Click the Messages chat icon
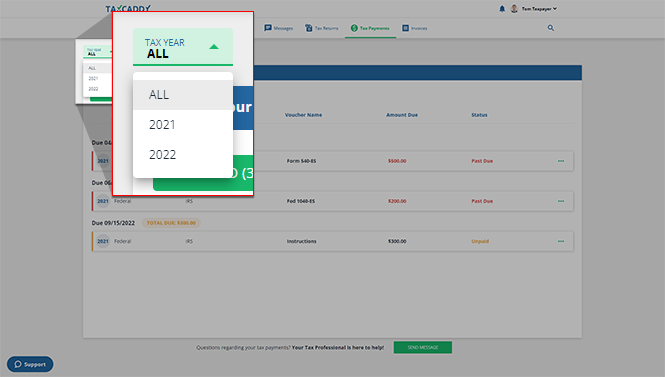 coord(268,28)
